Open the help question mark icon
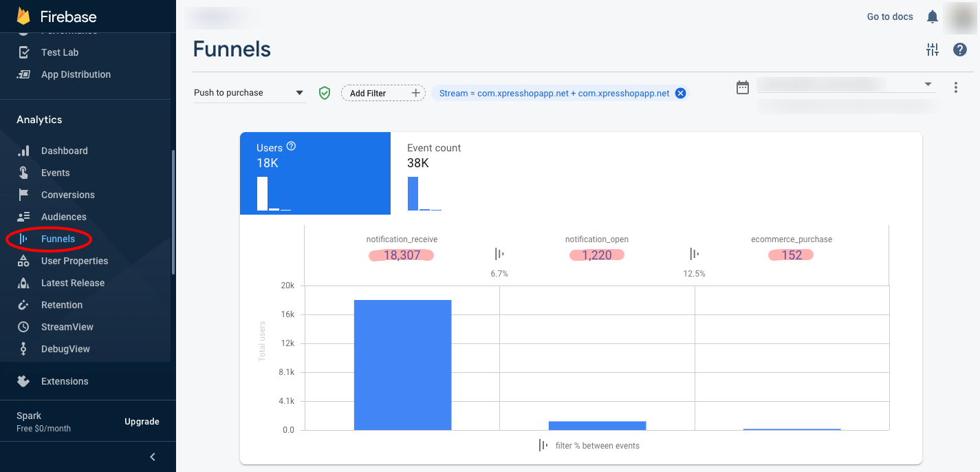The height and width of the screenshot is (472, 980). point(960,50)
